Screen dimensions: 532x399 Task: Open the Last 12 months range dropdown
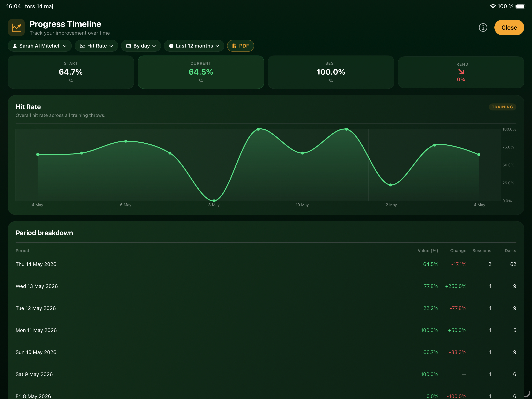coord(194,46)
